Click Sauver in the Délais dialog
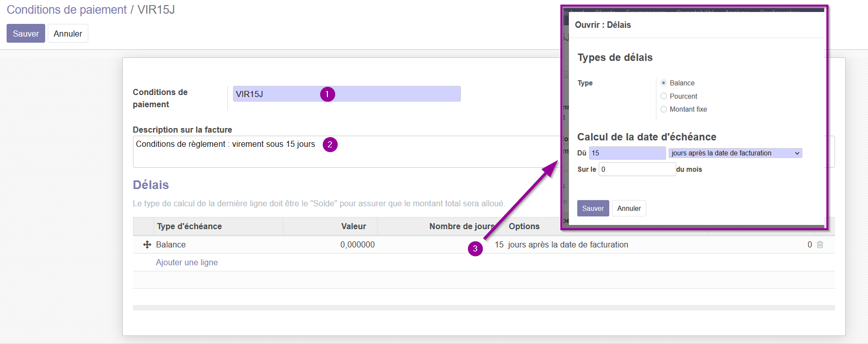 [x=593, y=208]
